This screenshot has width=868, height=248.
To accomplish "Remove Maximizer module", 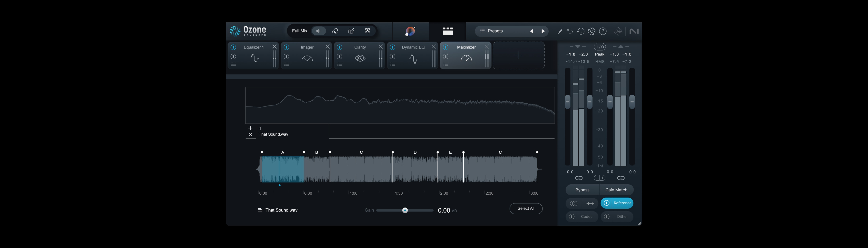I will pyautogui.click(x=487, y=47).
